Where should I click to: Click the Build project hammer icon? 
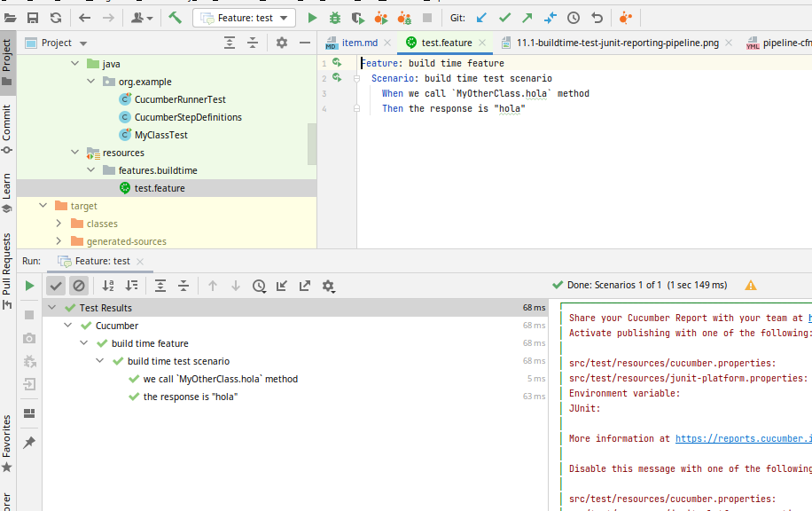[x=175, y=18]
